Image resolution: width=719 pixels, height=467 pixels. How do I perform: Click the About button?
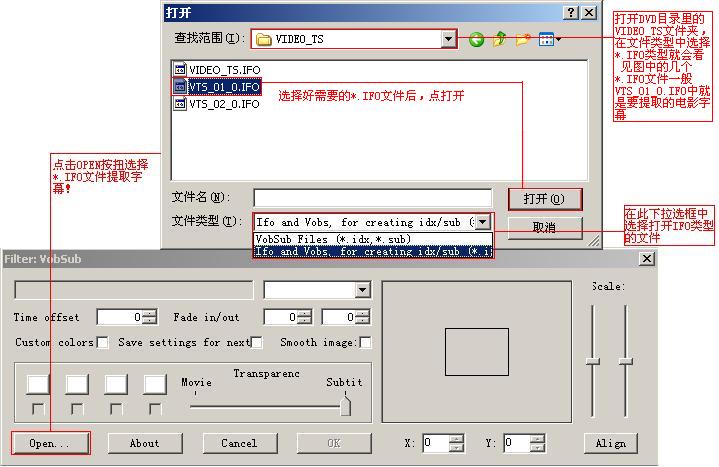145,443
